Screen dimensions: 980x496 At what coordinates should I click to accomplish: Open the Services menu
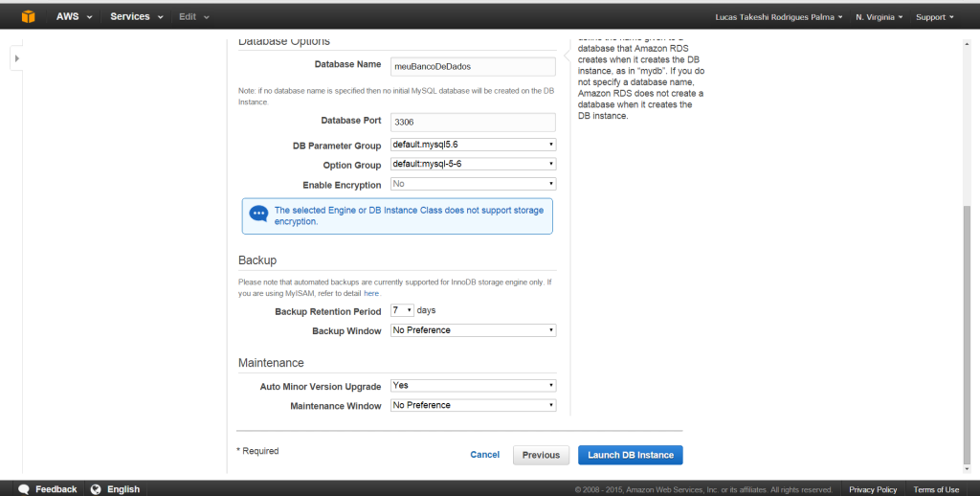(x=136, y=16)
